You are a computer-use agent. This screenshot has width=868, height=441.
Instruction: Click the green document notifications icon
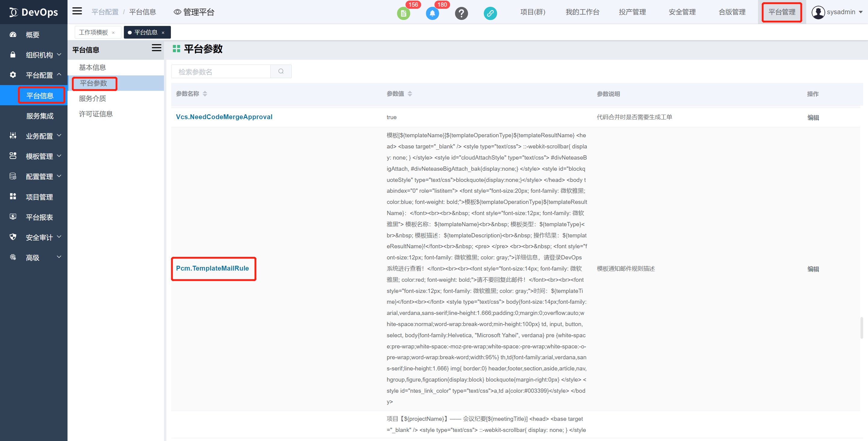point(403,14)
